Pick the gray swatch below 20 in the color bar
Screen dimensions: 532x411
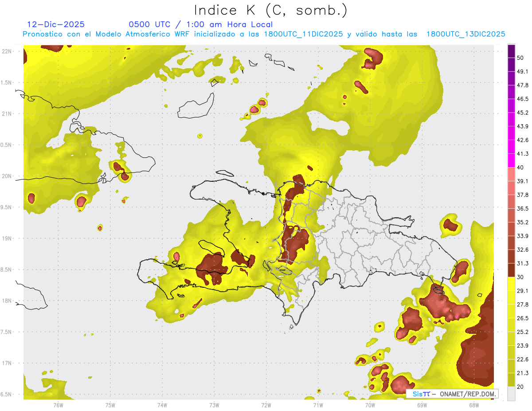(x=511, y=393)
